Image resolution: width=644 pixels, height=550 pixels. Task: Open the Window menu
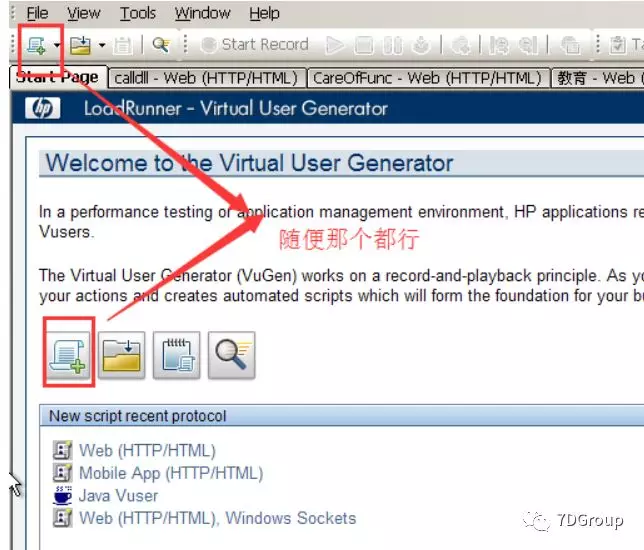point(202,14)
